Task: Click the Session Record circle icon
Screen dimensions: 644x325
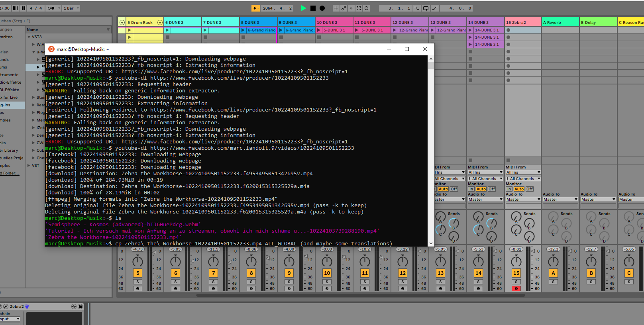Action: click(366, 8)
